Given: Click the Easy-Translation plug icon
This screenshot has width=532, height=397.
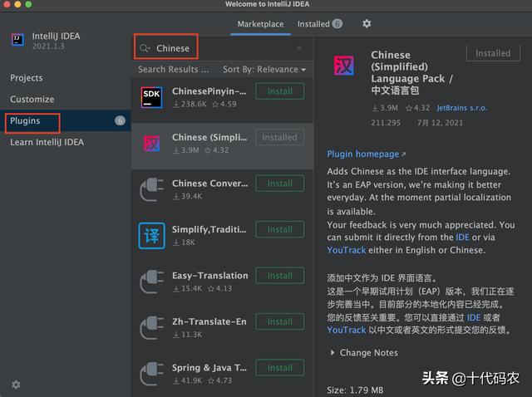Looking at the screenshot, I should tap(151, 282).
